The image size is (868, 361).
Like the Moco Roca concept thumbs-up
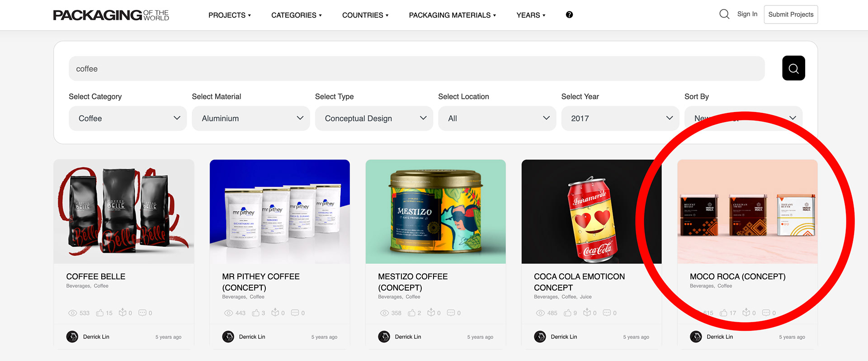723,313
